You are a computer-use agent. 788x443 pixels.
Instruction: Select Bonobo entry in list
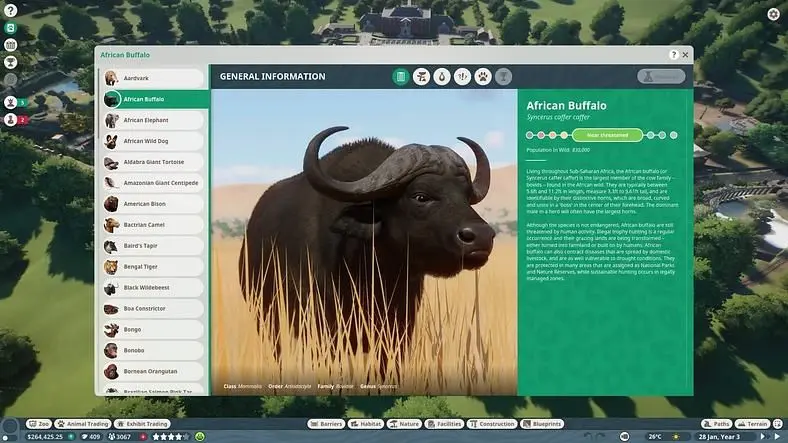(x=153, y=351)
